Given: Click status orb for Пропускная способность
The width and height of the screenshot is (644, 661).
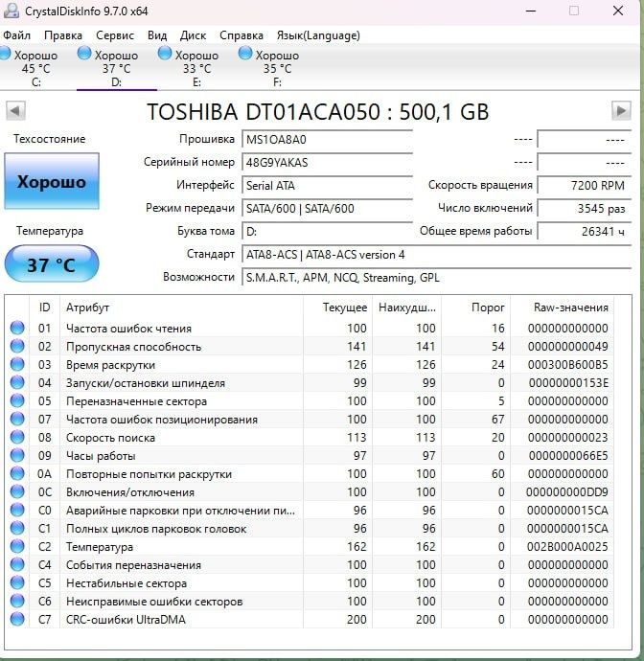Looking at the screenshot, I should (17, 346).
